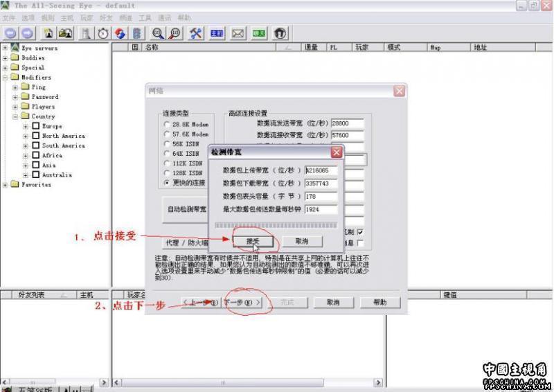The width and height of the screenshot is (554, 392).
Task: Select the 57.6K Modem radio option
Action: (x=167, y=134)
